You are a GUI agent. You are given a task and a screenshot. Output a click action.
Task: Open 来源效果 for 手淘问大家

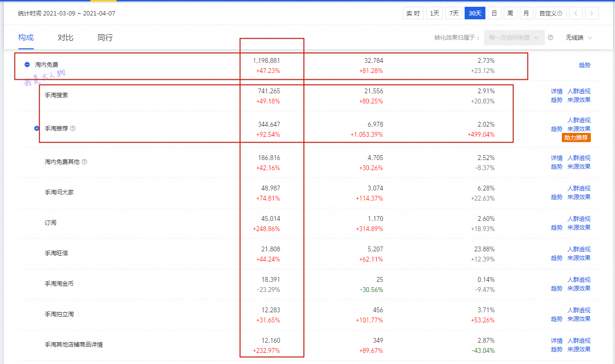579,197
